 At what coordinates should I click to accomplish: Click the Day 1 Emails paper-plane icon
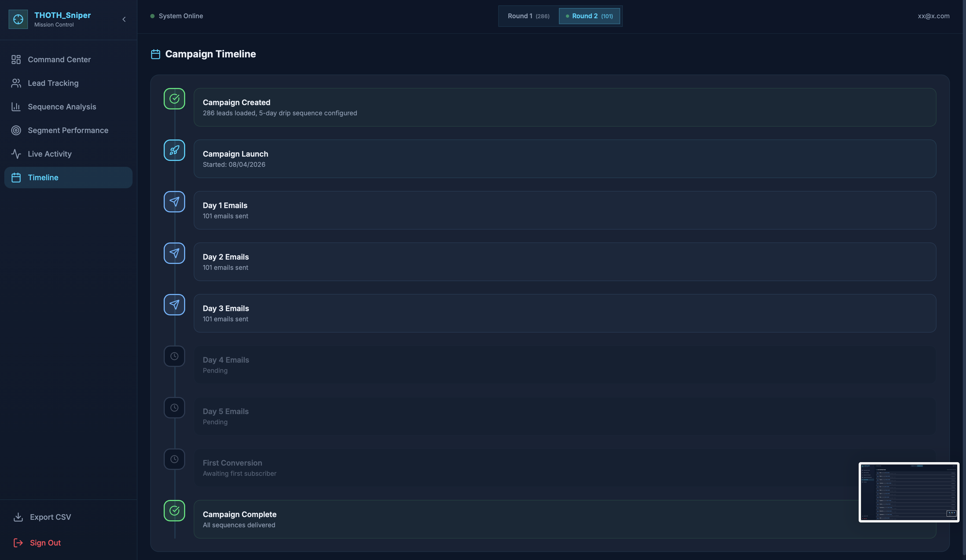(174, 202)
